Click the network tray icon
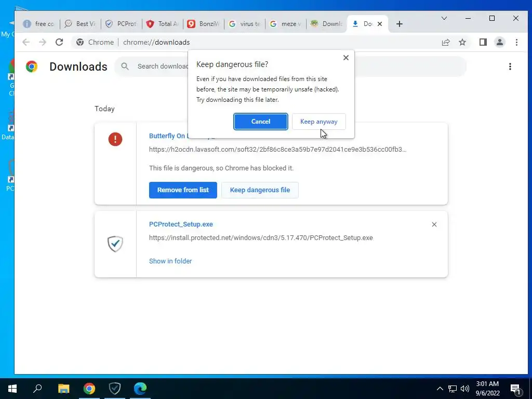Viewport: 532px width, 399px height. tap(453, 389)
